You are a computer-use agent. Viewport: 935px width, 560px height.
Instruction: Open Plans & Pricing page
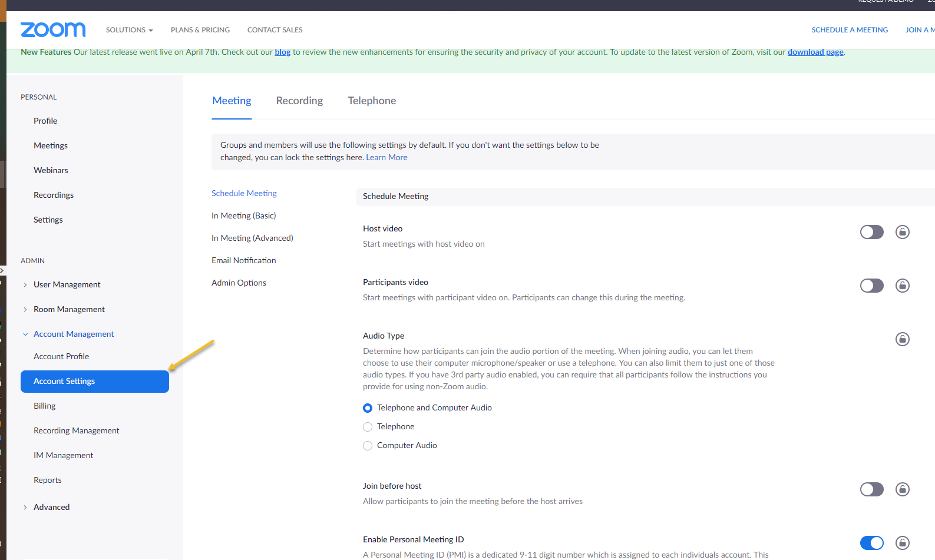point(200,30)
